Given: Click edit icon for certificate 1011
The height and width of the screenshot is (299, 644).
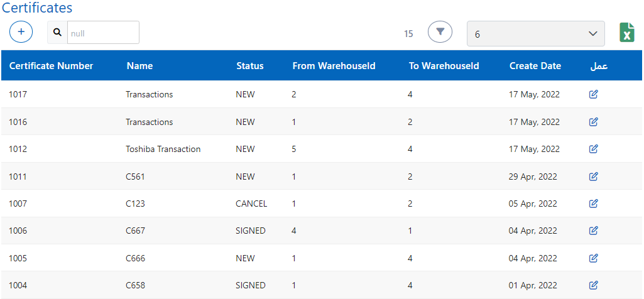Looking at the screenshot, I should coord(593,177).
